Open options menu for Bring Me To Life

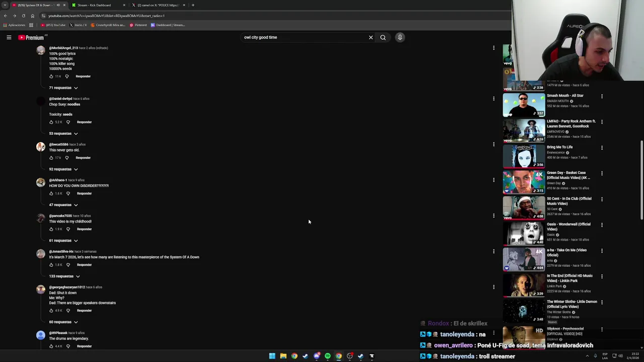(x=602, y=148)
